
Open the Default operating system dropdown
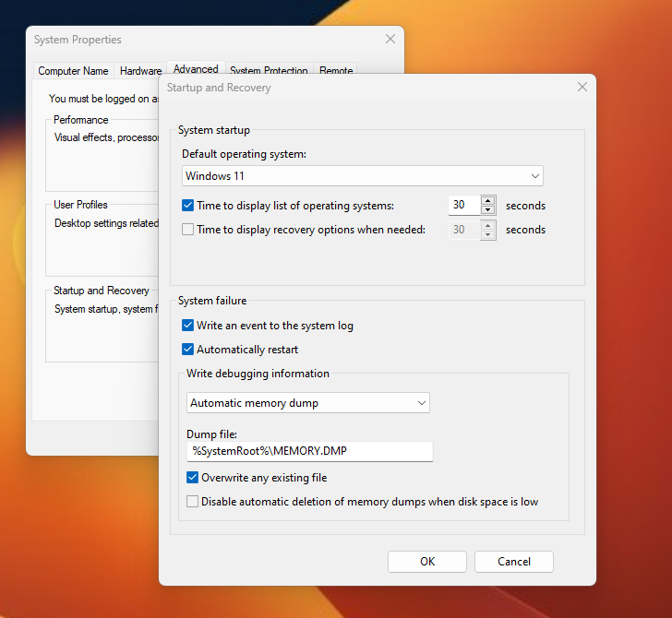(363, 176)
